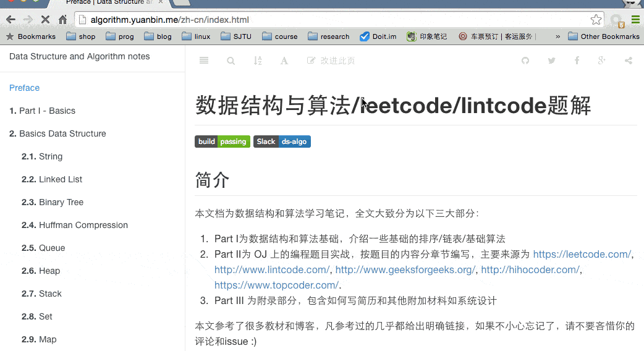Go back with the browser back arrow
This screenshot has height=351, width=644.
[x=11, y=19]
